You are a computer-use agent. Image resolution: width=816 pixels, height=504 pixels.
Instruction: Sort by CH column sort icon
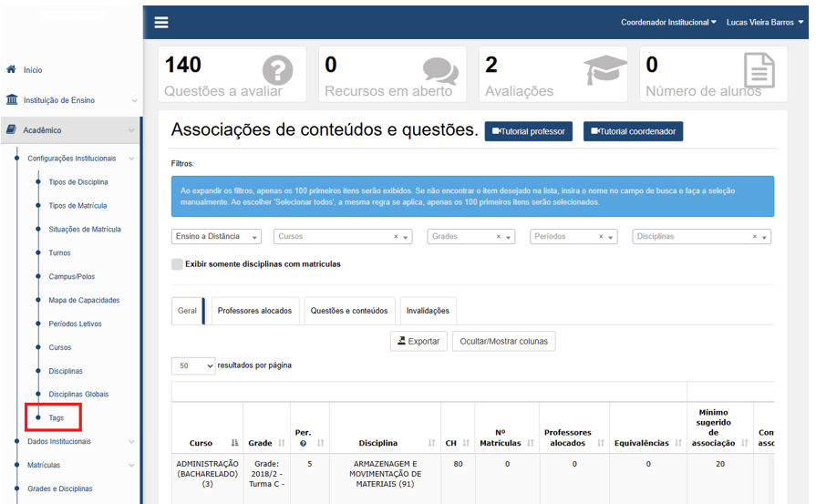click(466, 443)
